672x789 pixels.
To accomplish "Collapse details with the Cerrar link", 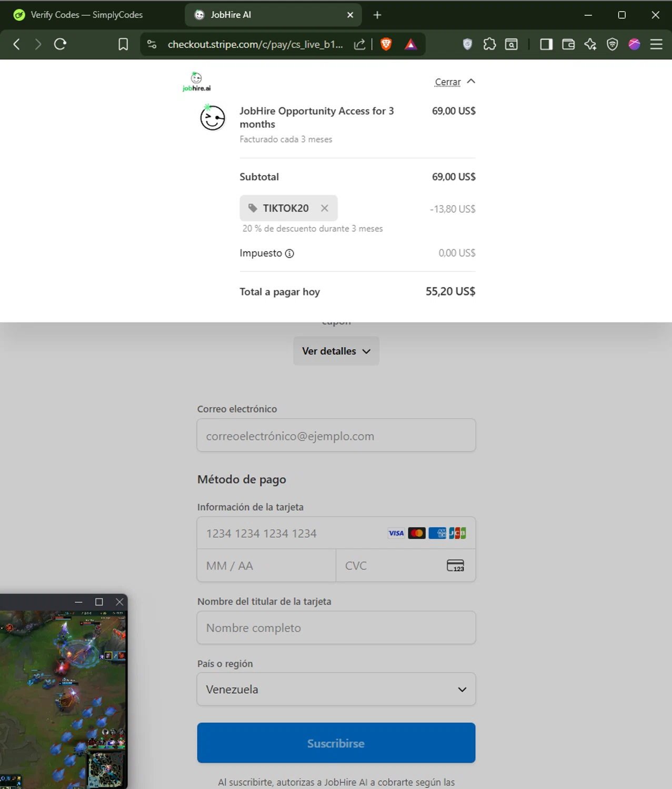I will (447, 82).
